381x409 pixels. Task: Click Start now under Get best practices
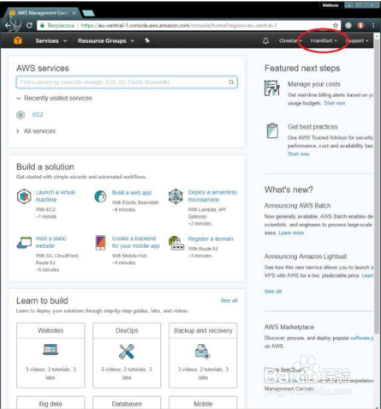pos(298,154)
